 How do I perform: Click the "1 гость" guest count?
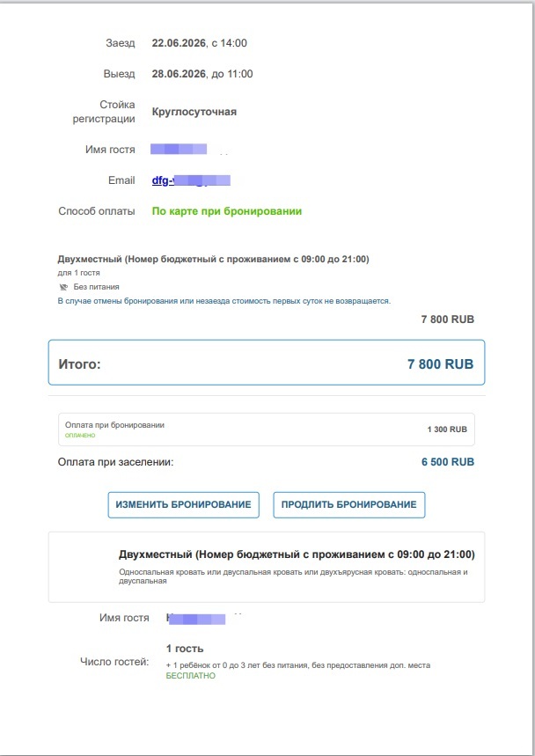coord(185,649)
